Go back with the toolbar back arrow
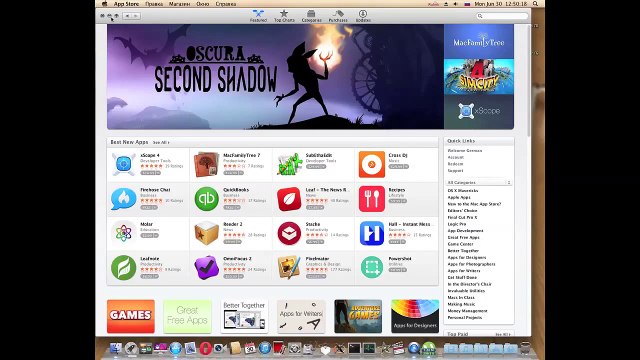The width and height of the screenshot is (640, 360). click(127, 16)
